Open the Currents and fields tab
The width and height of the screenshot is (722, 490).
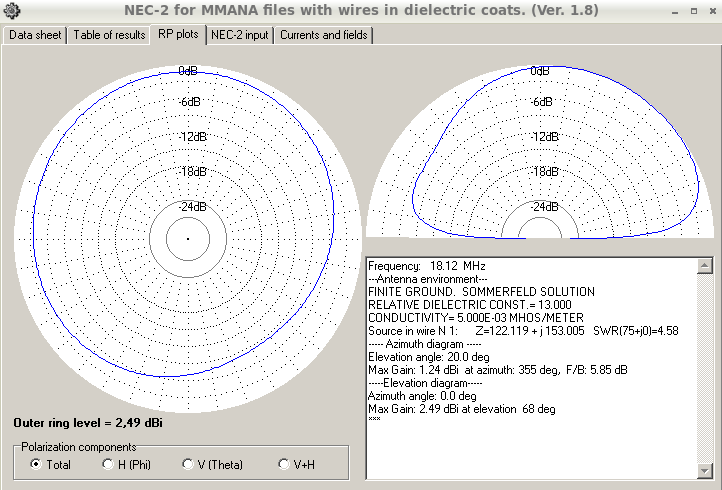pyautogui.click(x=323, y=35)
